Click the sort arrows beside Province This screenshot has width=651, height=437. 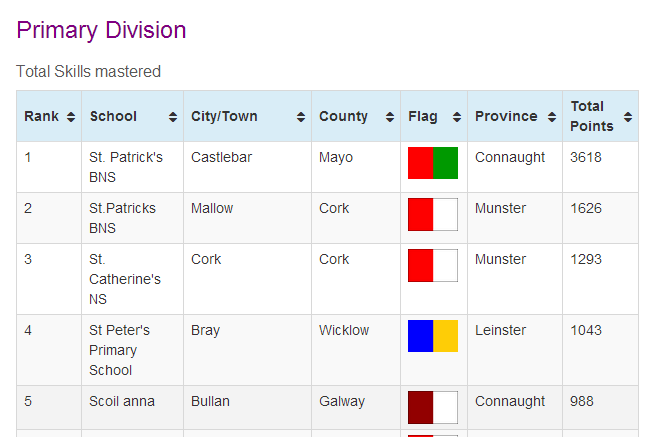click(552, 117)
